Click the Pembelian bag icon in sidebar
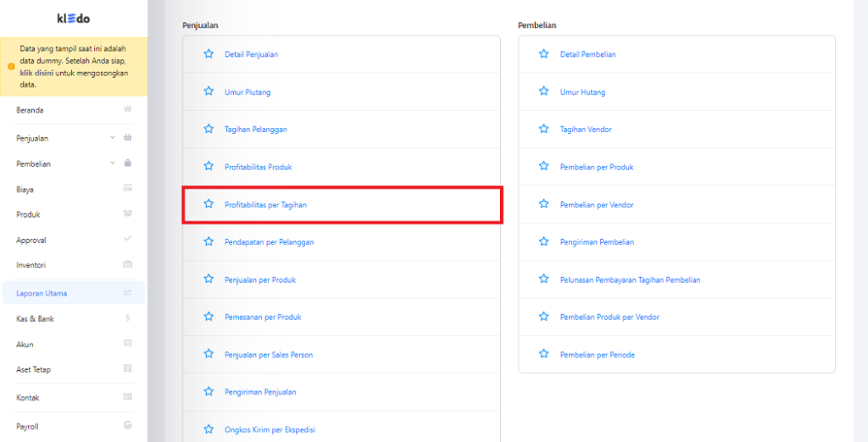Screen dimensions: 868x442 [127, 163]
